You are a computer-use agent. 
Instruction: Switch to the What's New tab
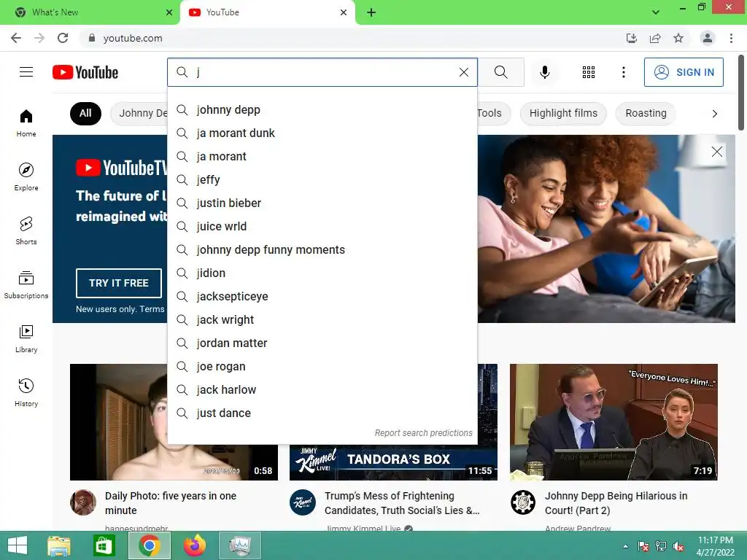click(89, 12)
